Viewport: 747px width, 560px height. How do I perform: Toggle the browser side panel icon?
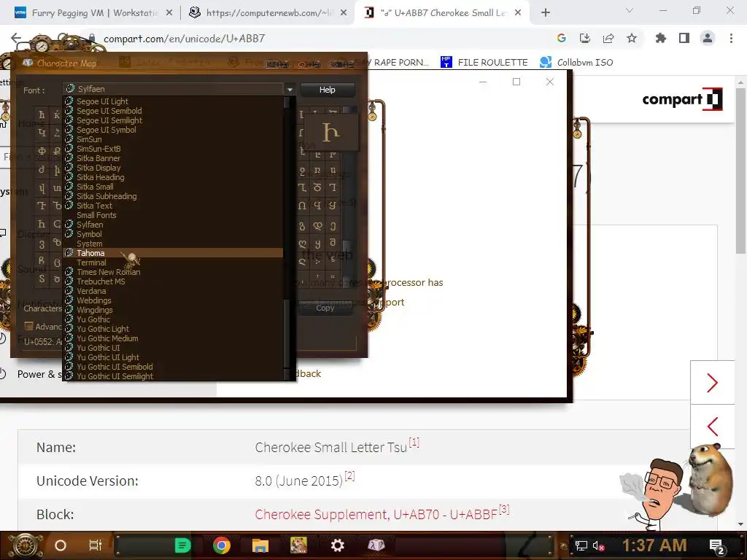pyautogui.click(x=684, y=38)
